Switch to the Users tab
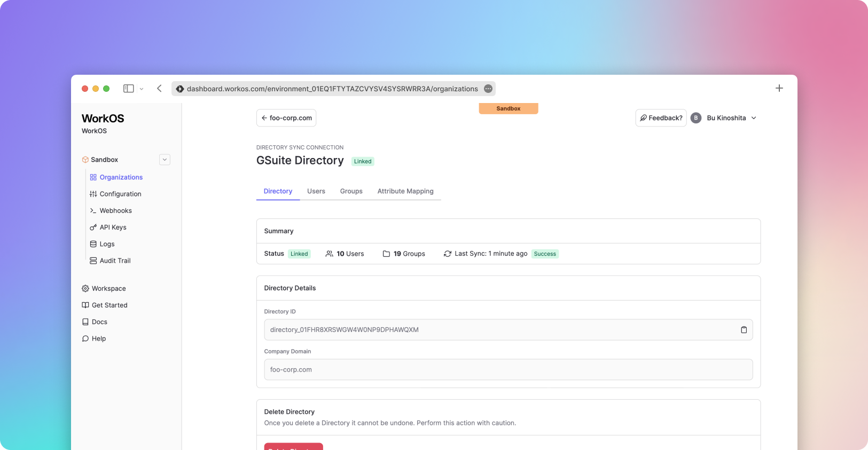 [x=316, y=191]
